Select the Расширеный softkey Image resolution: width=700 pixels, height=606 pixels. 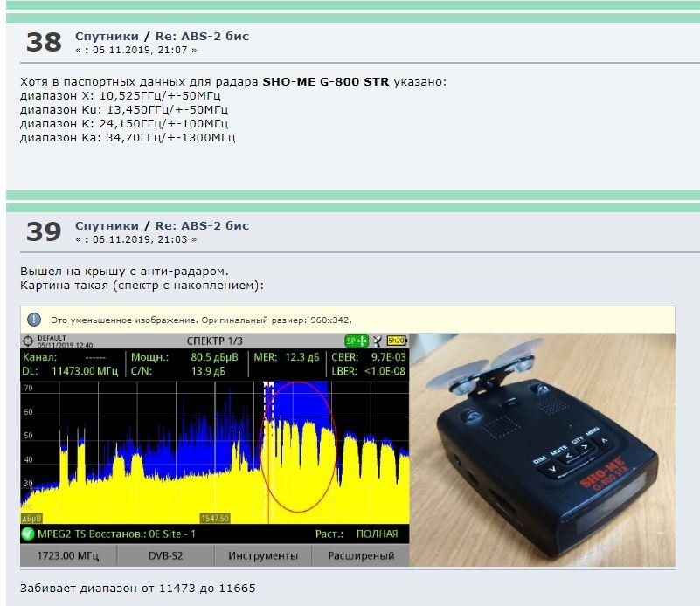pyautogui.click(x=361, y=555)
